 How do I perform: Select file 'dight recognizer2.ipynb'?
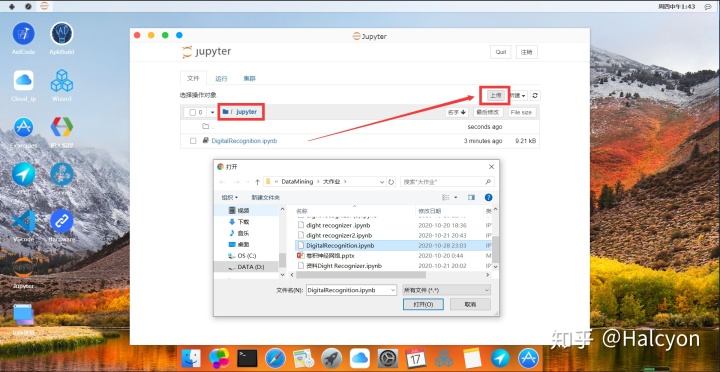tap(339, 236)
